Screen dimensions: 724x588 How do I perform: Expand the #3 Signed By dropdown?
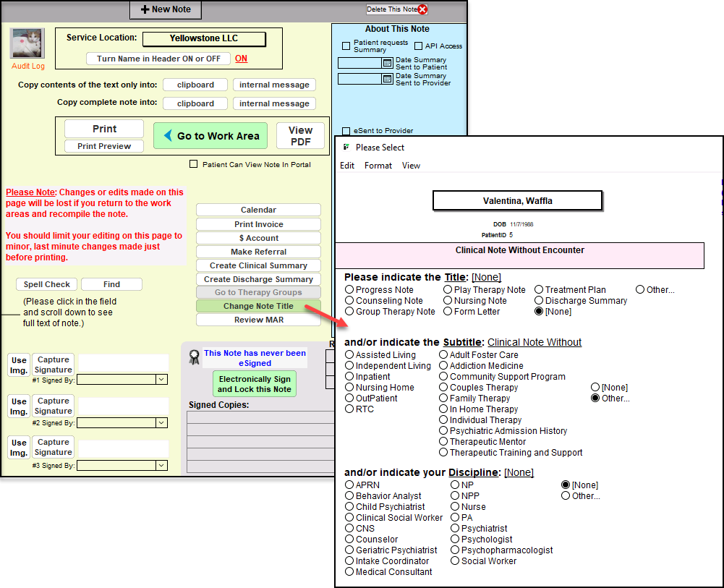[x=161, y=466]
